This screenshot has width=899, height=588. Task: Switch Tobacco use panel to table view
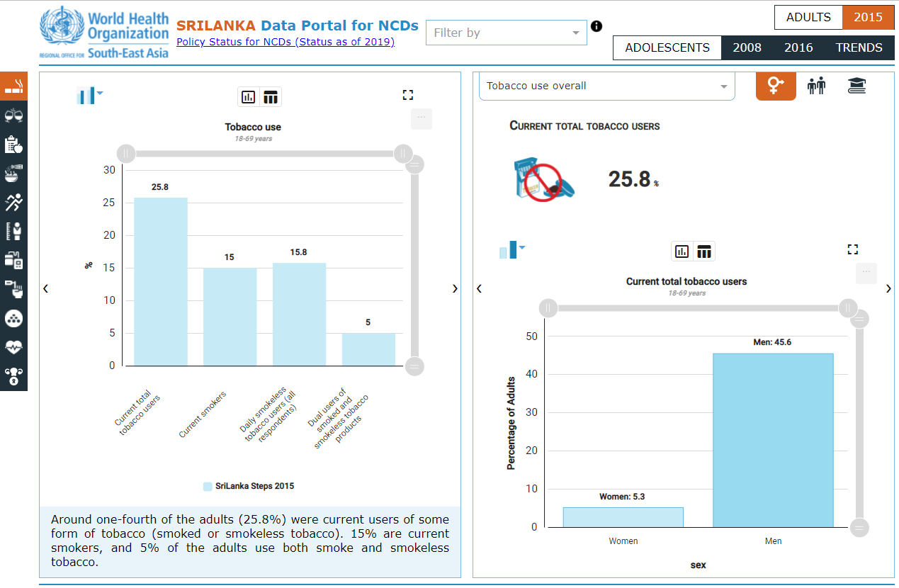point(271,97)
